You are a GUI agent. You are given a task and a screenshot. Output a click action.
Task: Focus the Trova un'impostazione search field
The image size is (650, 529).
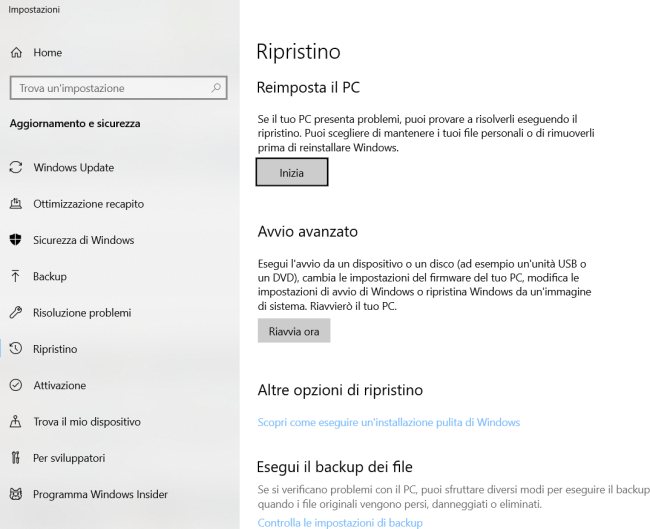(x=110, y=88)
